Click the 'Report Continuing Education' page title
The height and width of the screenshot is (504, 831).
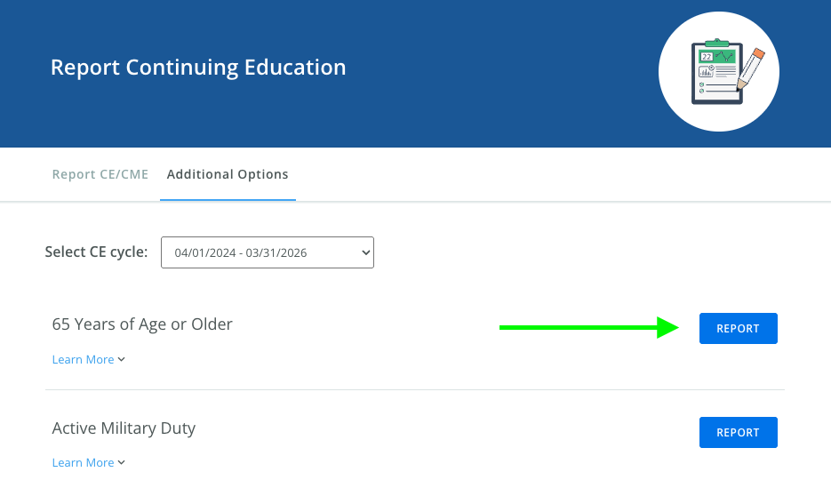point(198,68)
